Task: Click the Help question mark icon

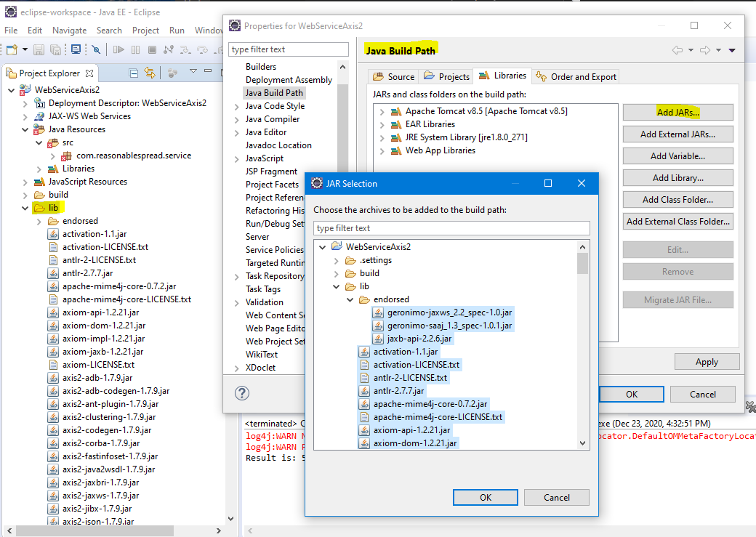Action: pyautogui.click(x=242, y=393)
